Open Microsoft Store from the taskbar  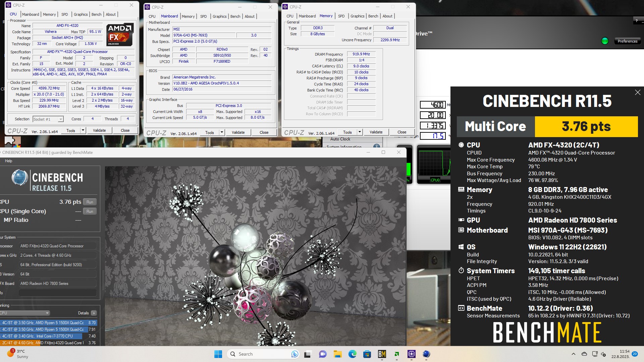click(367, 354)
